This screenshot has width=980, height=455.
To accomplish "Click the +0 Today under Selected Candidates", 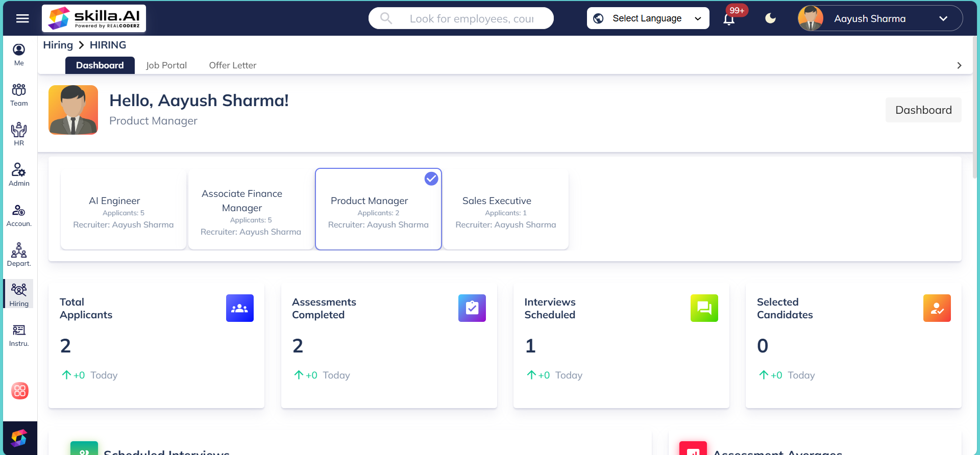I will click(787, 375).
